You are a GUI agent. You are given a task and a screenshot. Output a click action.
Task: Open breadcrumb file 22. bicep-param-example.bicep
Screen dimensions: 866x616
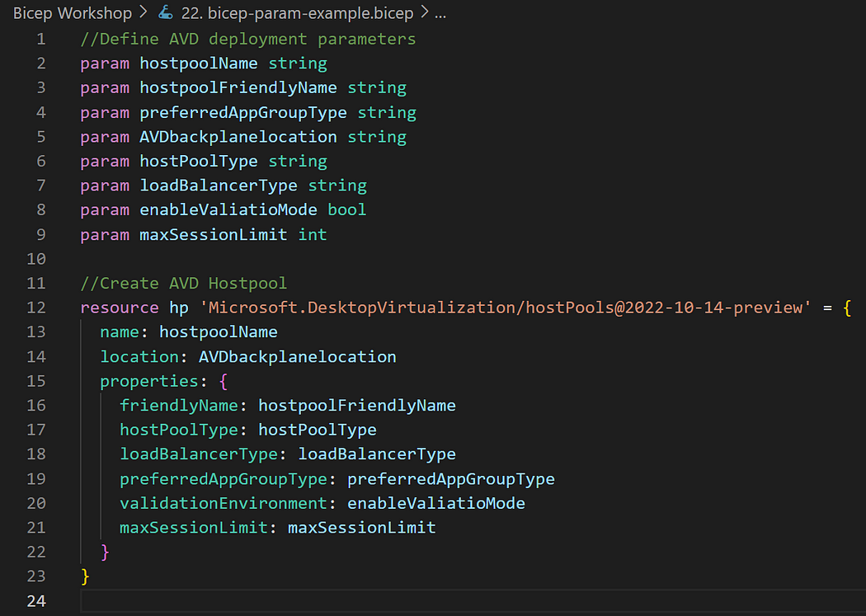pyautogui.click(x=297, y=13)
